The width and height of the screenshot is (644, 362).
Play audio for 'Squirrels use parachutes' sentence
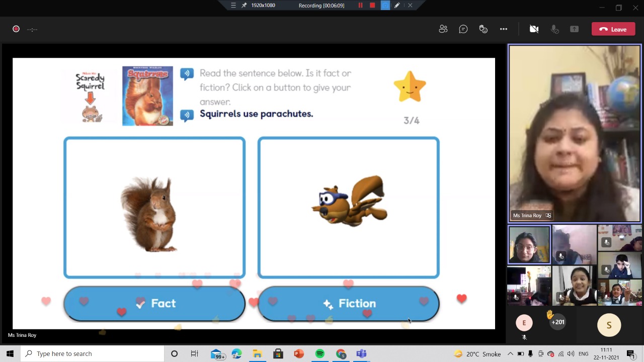(x=187, y=115)
